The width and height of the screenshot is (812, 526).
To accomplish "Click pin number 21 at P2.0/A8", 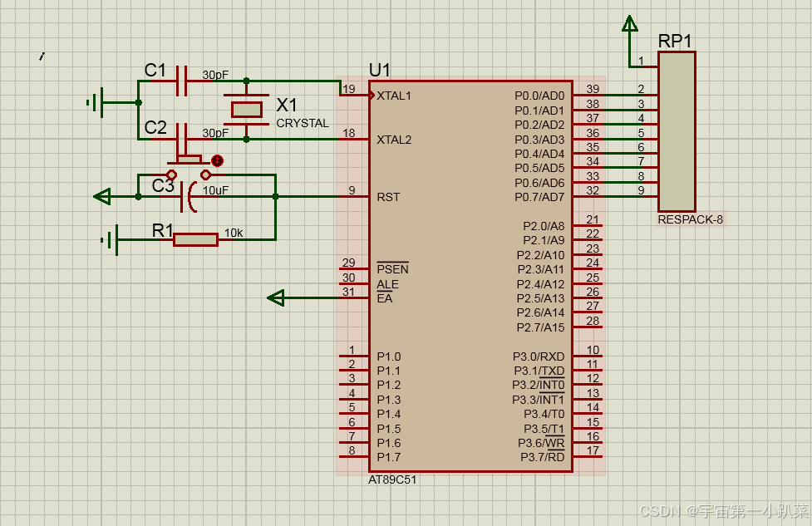I will click(593, 219).
